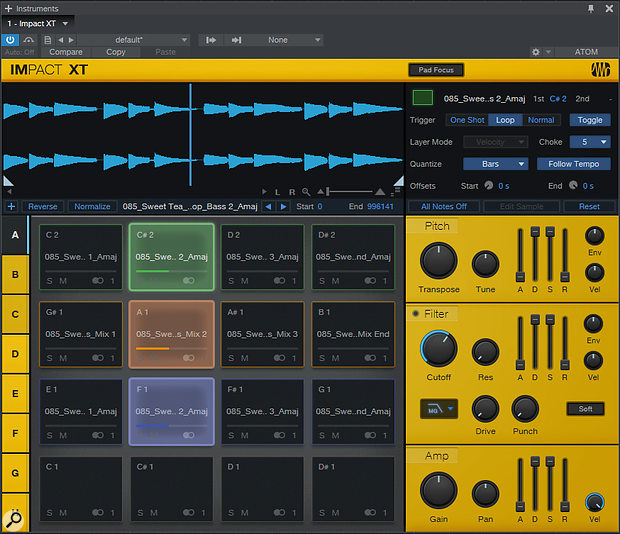Click the first sidechain input arrow icon

click(x=211, y=40)
